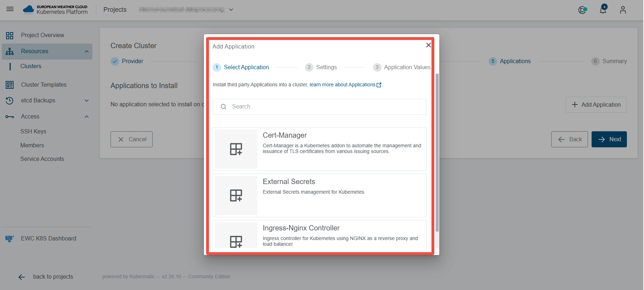
Task: Click the search magnifier icon
Action: point(224,107)
